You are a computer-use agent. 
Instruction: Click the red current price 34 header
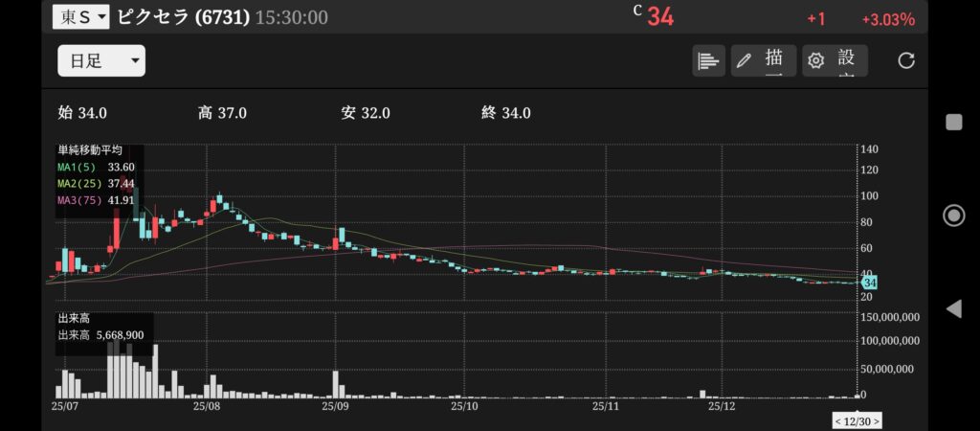point(660,17)
